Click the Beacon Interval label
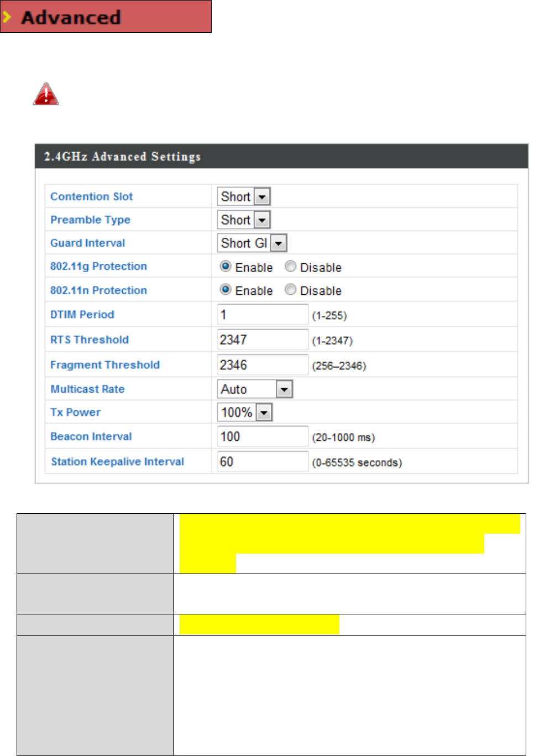Screen dimensions: 534x756 point(91,437)
